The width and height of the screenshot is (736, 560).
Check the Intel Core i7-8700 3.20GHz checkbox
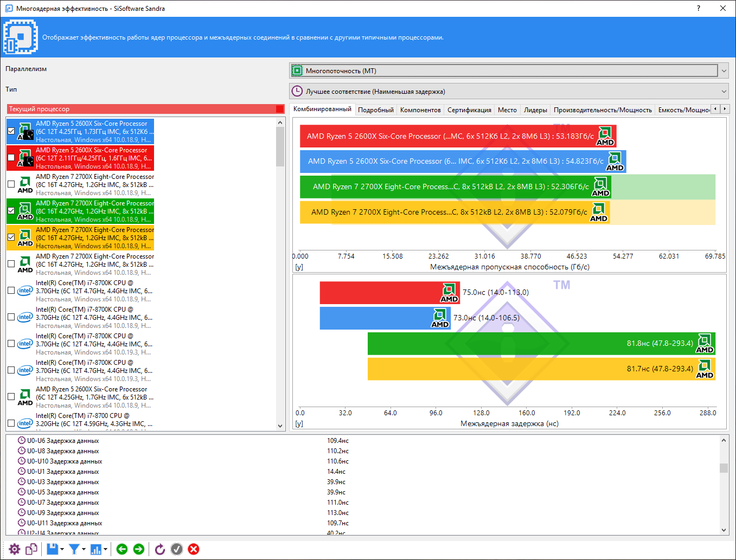11,423
